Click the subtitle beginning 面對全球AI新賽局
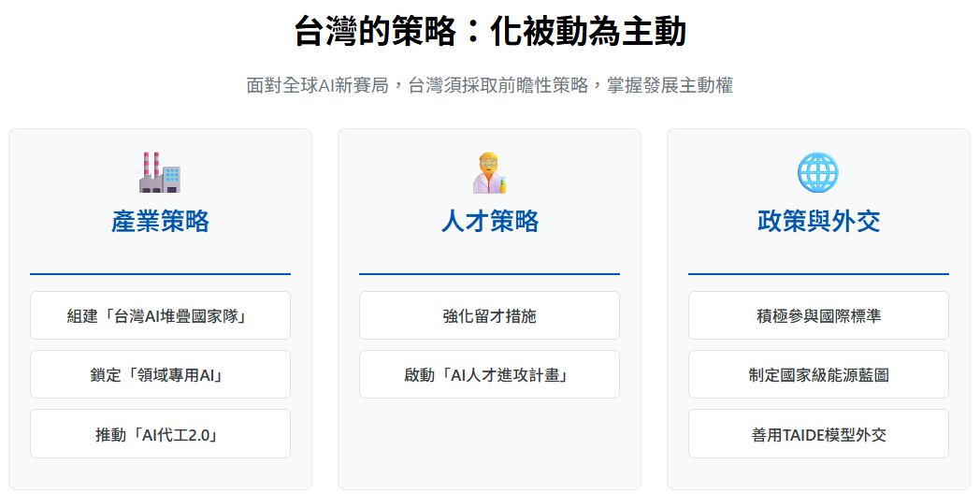The width and height of the screenshot is (980, 494). pos(490,85)
